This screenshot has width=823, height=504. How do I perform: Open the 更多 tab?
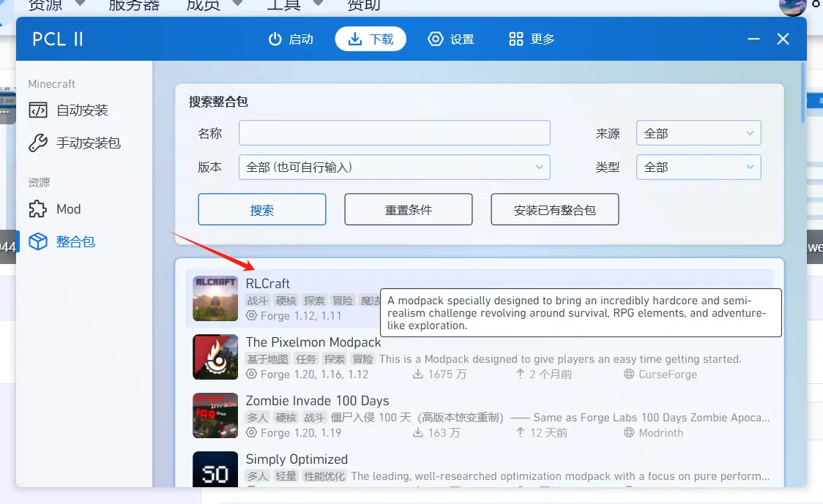pos(532,40)
